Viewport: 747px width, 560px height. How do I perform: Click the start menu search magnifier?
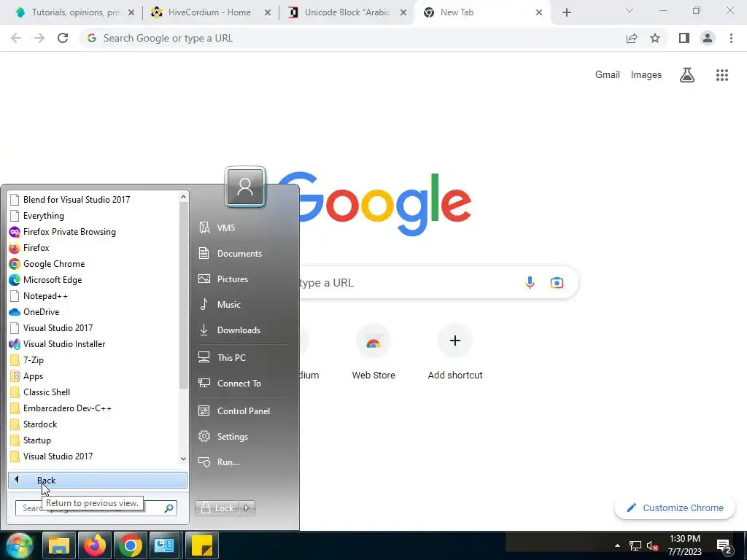(169, 508)
